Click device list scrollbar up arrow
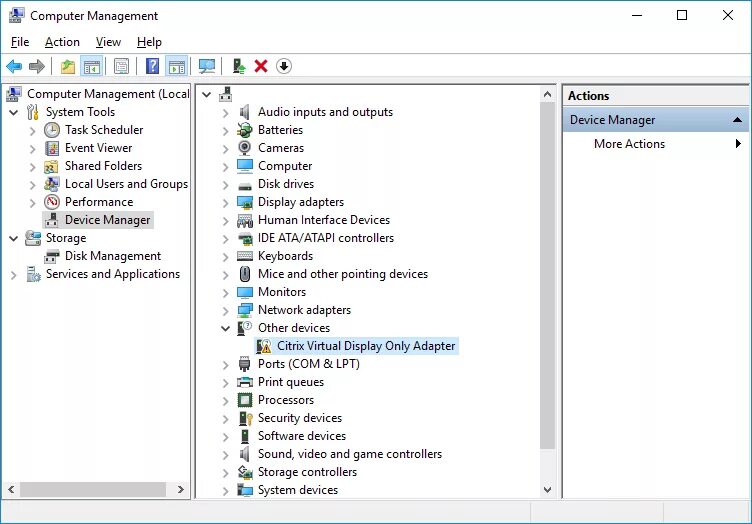The height and width of the screenshot is (524, 752). tap(547, 94)
